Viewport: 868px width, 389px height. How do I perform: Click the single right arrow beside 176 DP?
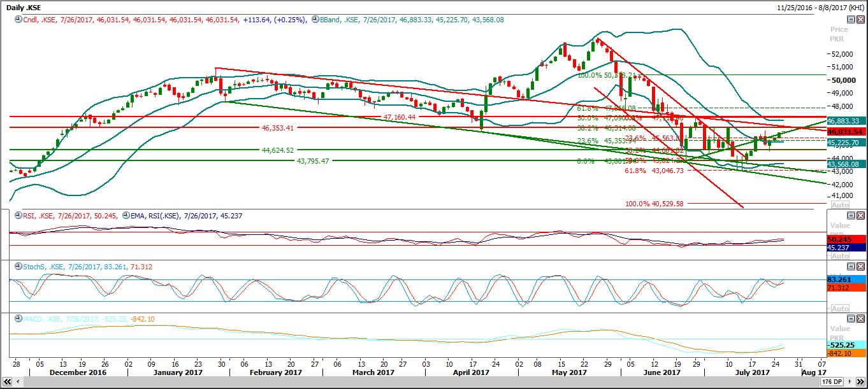[851, 383]
